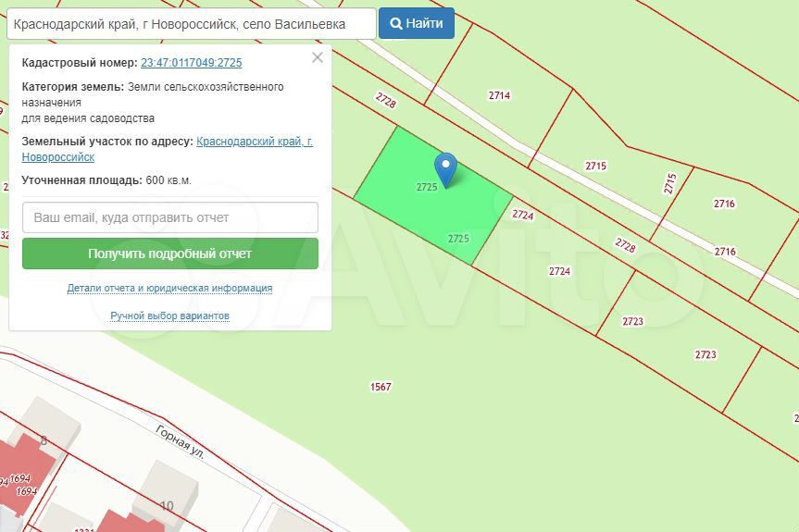799x532 pixels.
Task: Click building number 10 on the map
Action: coord(167,505)
